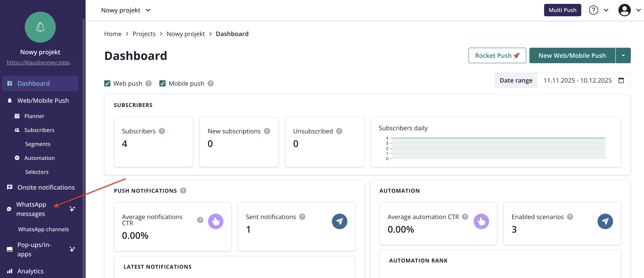Uncheck the Web push checkbox
This screenshot has height=278, width=644.
point(107,83)
